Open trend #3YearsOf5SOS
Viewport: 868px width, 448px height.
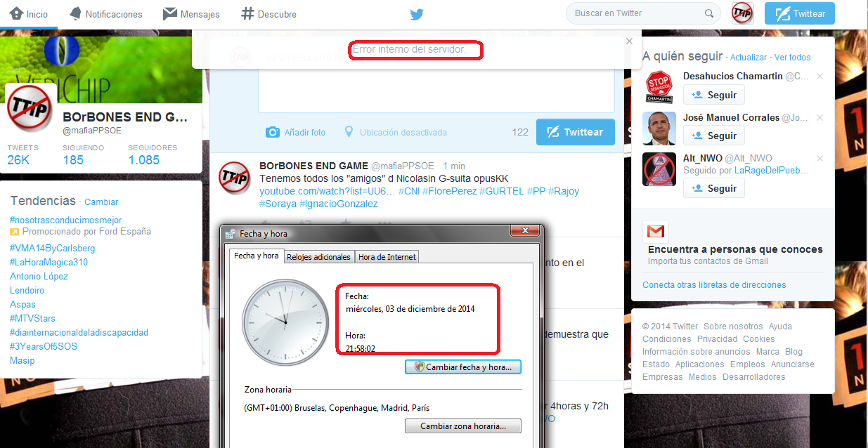click(x=44, y=346)
